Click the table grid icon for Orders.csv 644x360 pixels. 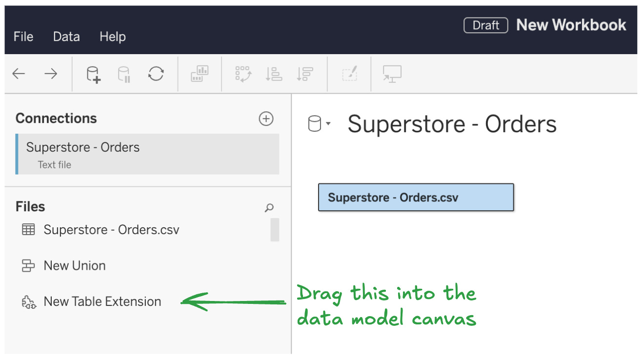[x=29, y=229]
